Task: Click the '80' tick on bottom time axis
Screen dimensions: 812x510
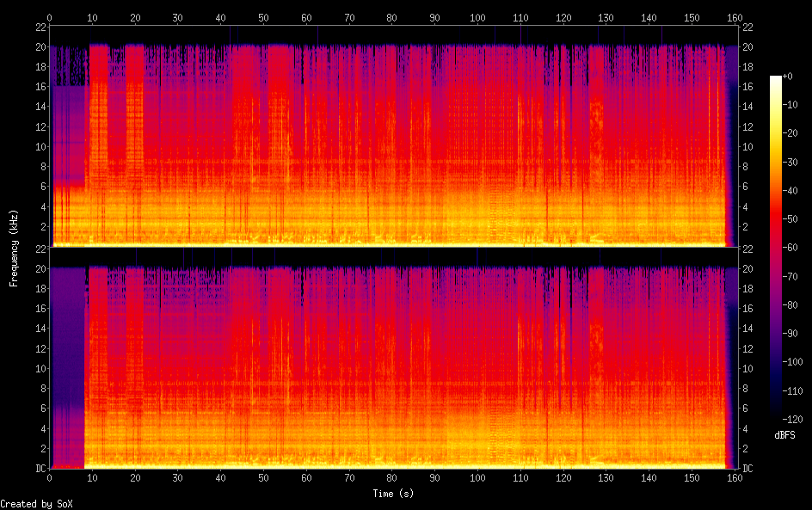Action: [x=391, y=477]
